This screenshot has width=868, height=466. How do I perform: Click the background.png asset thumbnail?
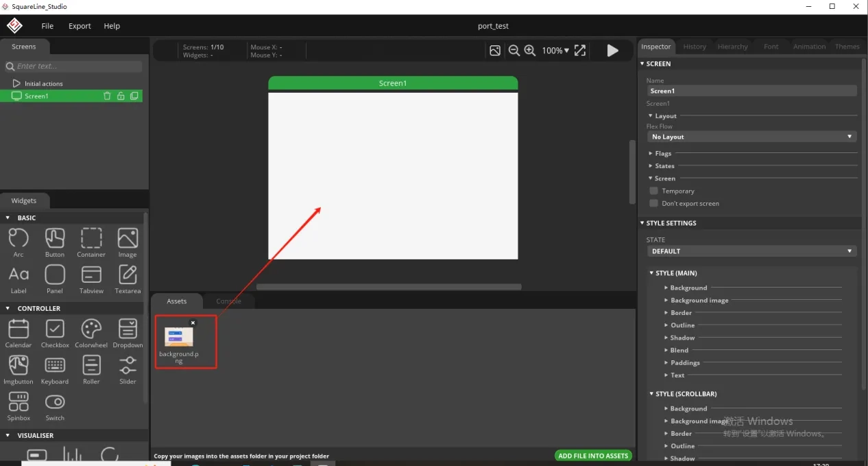coord(179,336)
